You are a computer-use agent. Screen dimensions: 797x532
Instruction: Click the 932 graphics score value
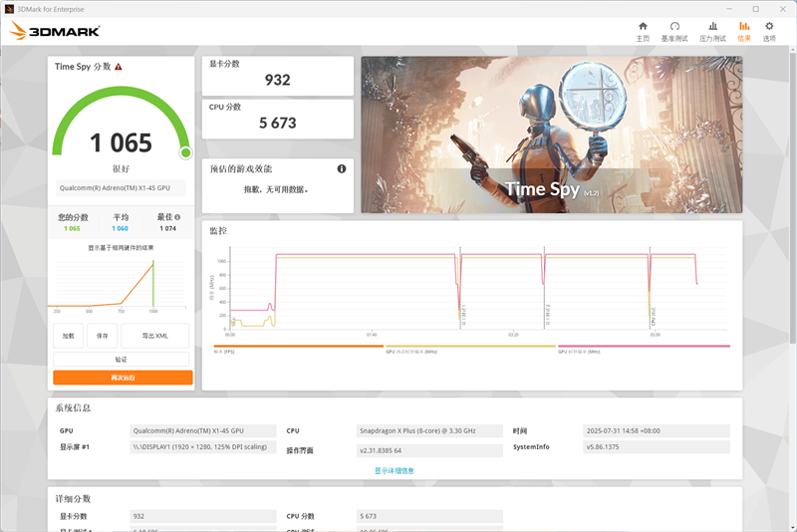point(278,80)
